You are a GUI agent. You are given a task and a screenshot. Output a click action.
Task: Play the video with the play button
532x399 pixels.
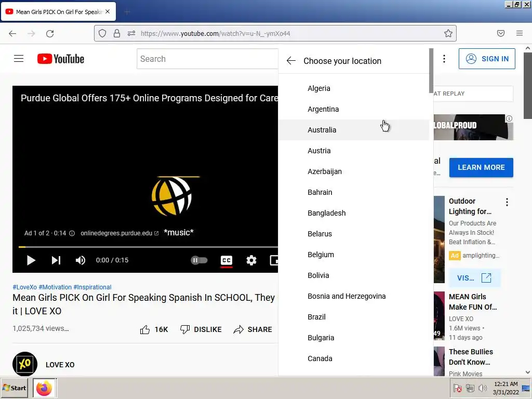pos(31,260)
